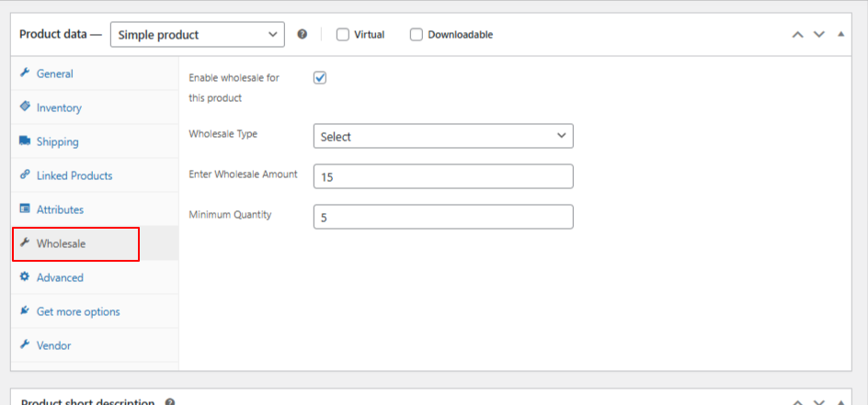Click the Inventory tag icon

(x=25, y=107)
